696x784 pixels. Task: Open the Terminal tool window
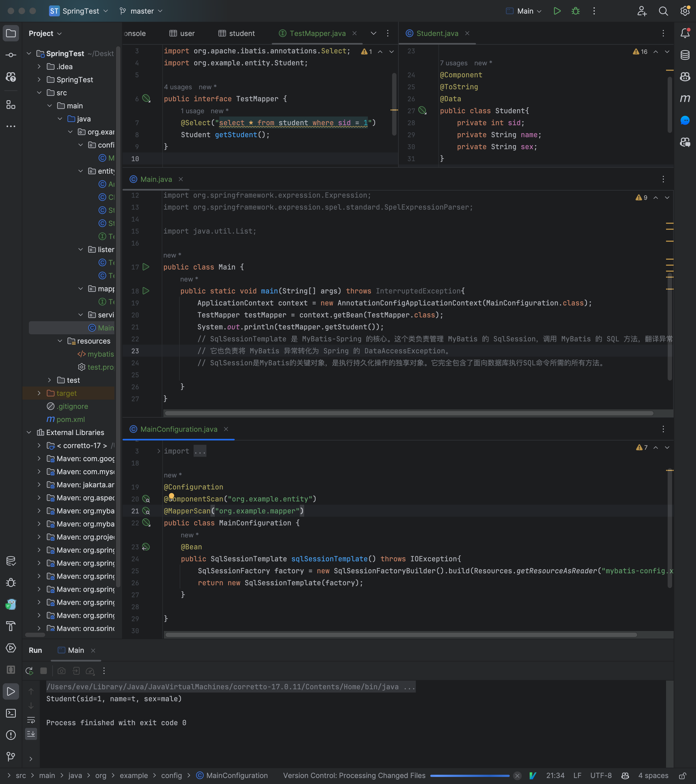click(11, 713)
